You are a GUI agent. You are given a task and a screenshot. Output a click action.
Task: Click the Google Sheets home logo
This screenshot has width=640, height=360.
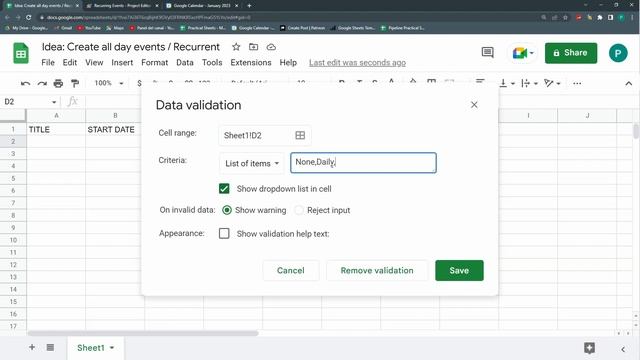coord(21,53)
